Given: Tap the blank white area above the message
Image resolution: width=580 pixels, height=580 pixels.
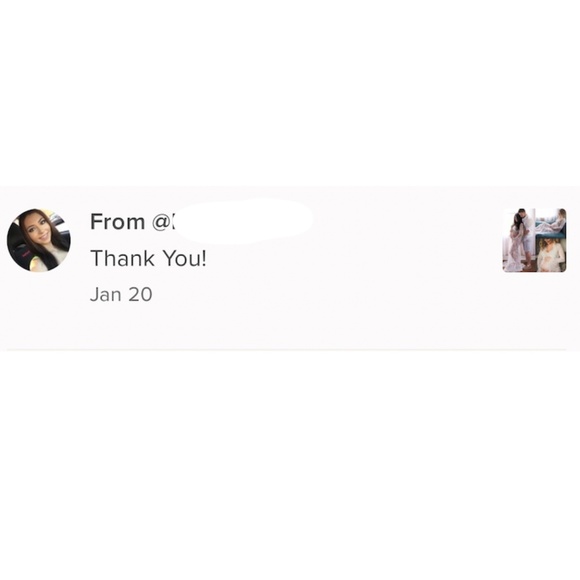Looking at the screenshot, I should pyautogui.click(x=290, y=92).
